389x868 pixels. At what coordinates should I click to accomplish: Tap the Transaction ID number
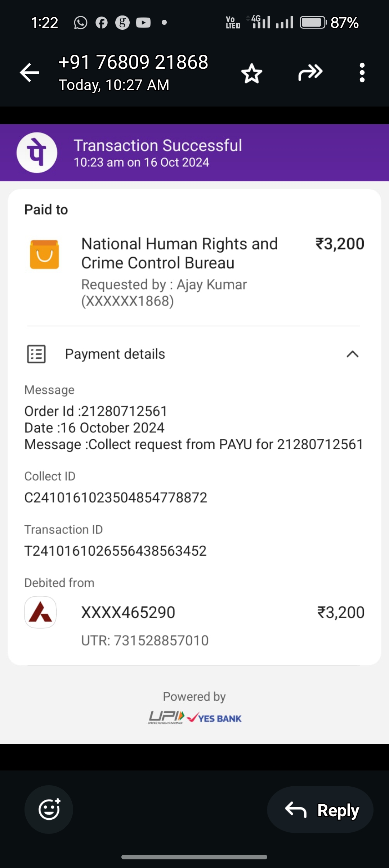(115, 551)
